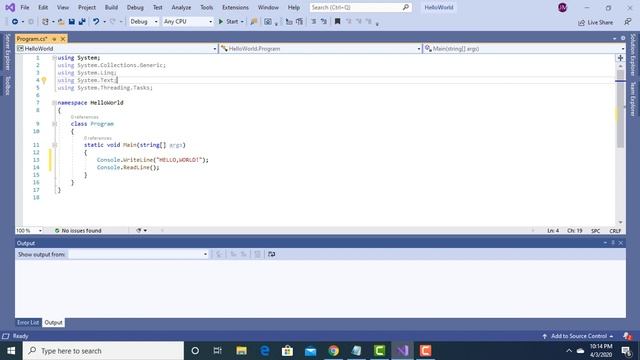Collapse the using directives block
The height and width of the screenshot is (360, 640).
click(54, 58)
